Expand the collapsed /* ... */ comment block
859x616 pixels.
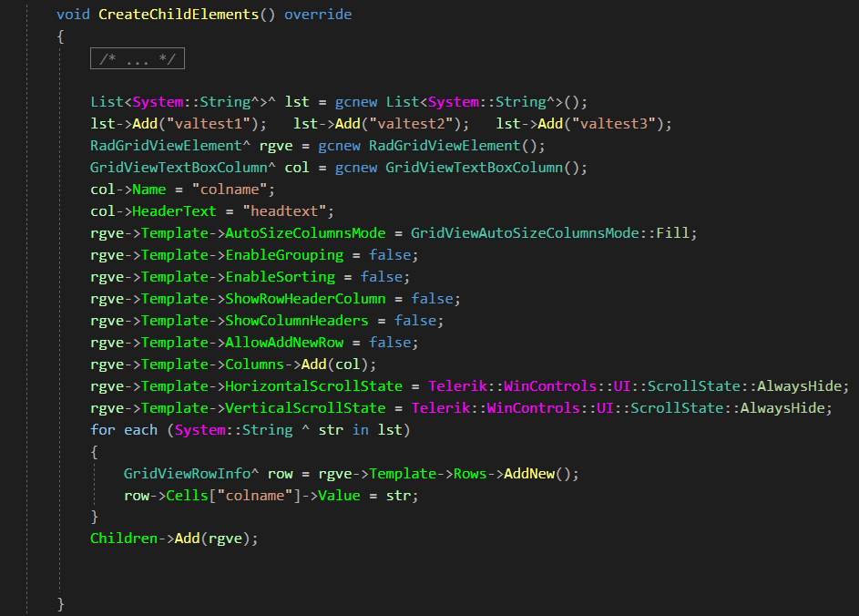(138, 58)
